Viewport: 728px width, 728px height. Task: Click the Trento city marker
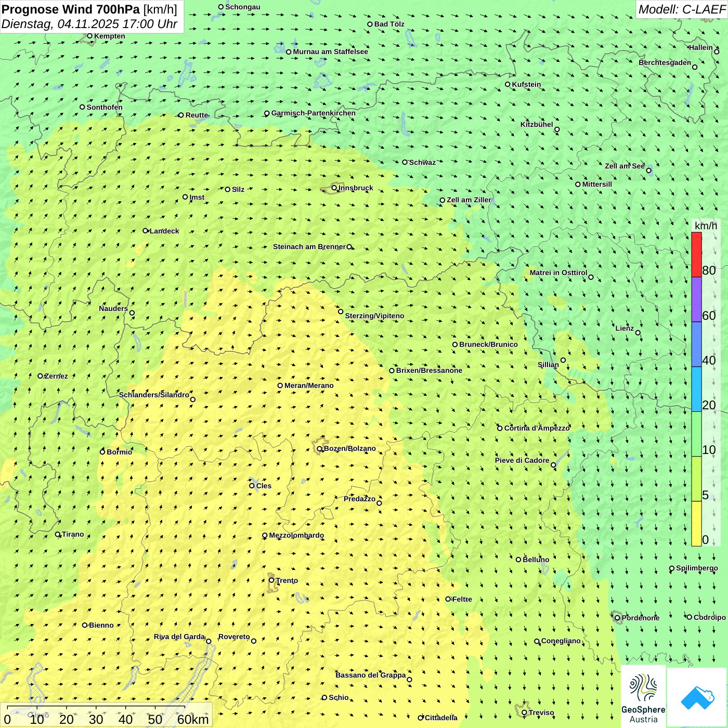271,580
